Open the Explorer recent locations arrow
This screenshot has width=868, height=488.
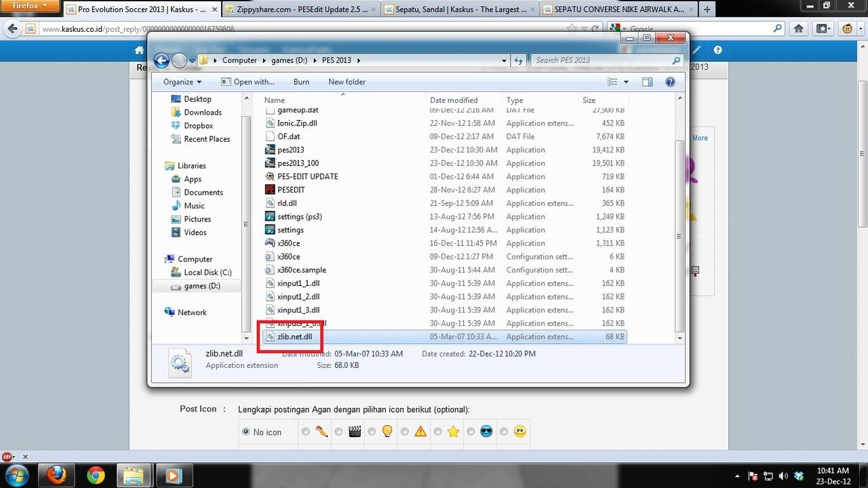(192, 61)
